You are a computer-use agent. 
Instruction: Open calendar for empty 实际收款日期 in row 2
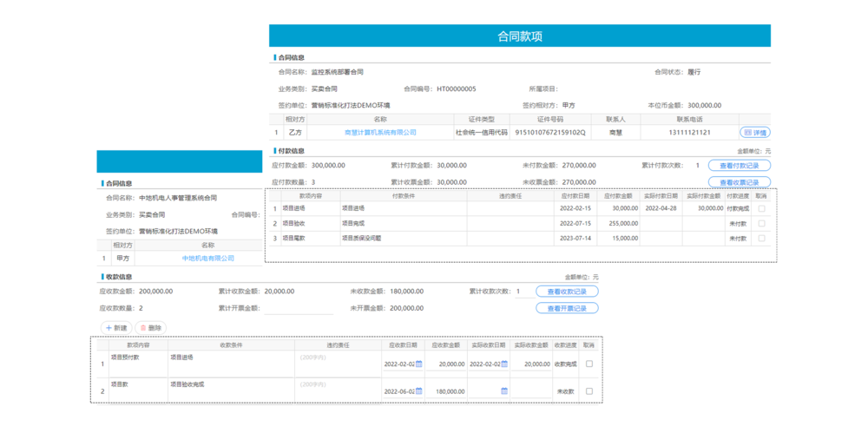pos(504,391)
